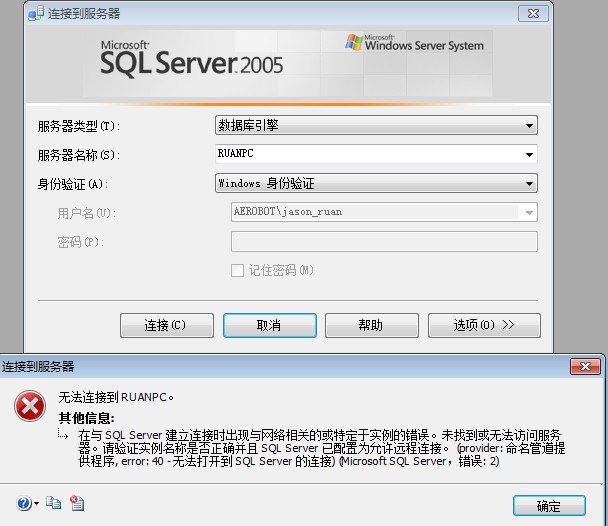Click the 服务器类型(T) label

coord(79,126)
